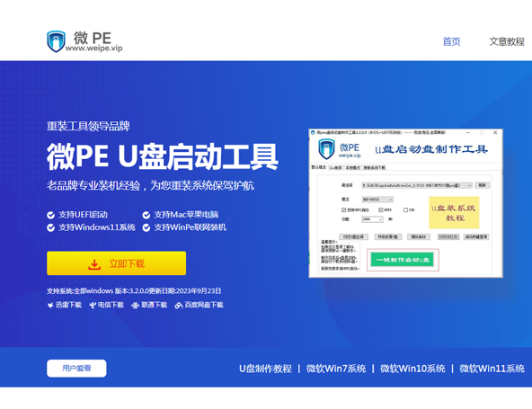The width and height of the screenshot is (532, 409).
Task: Click the shield logo inside the tool window
Action: click(x=326, y=149)
